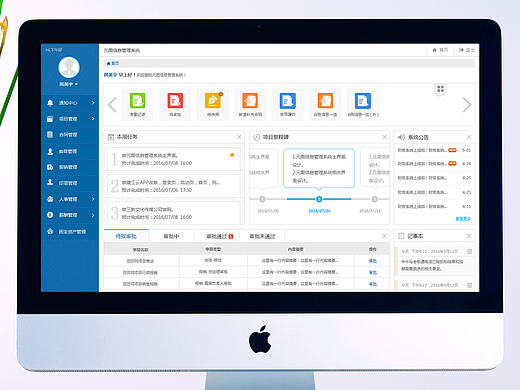520x390 pixels.
Task: Toggle the star on task number 1
Action: 232,155
